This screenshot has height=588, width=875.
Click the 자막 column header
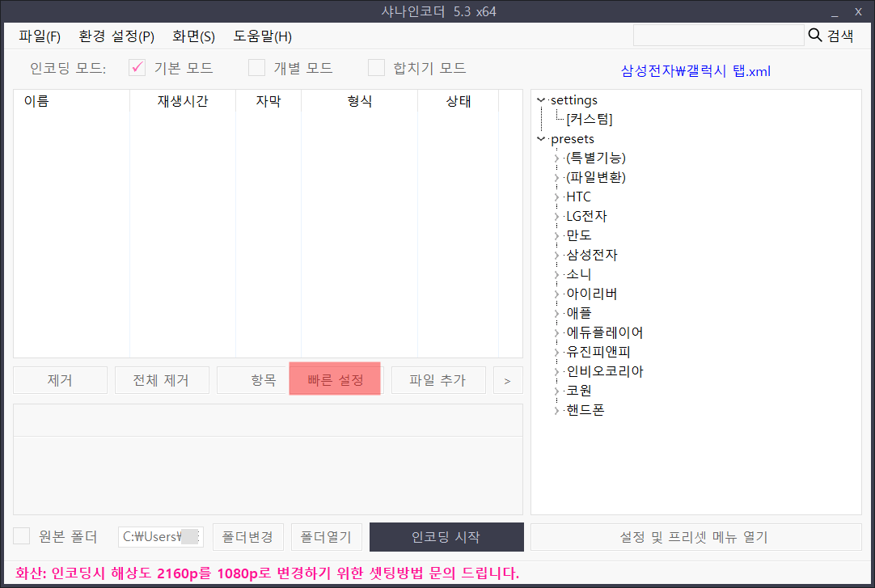coord(268,101)
